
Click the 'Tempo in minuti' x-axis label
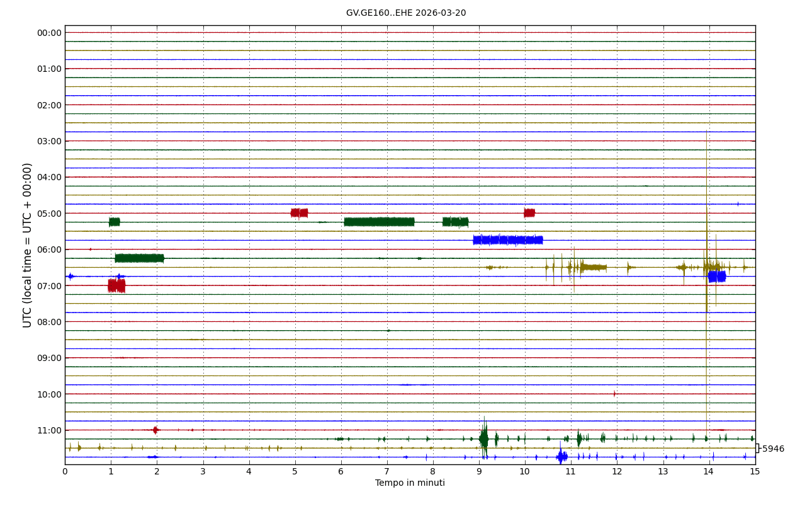point(410,483)
